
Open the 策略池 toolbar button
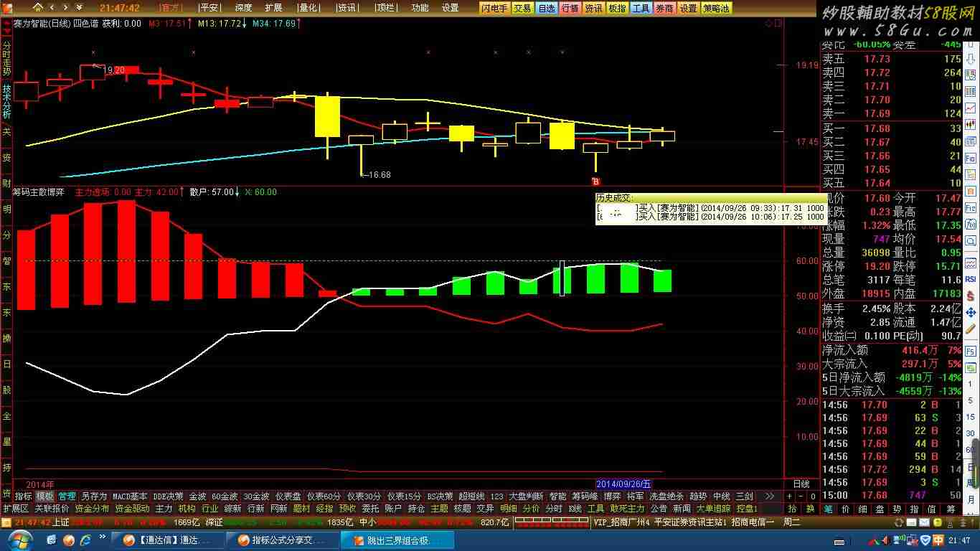point(716,8)
